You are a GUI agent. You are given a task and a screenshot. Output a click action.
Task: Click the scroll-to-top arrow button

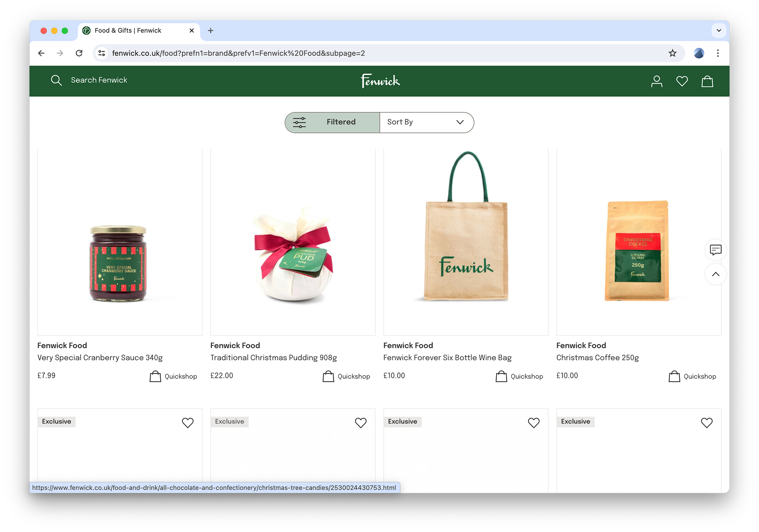coord(716,274)
